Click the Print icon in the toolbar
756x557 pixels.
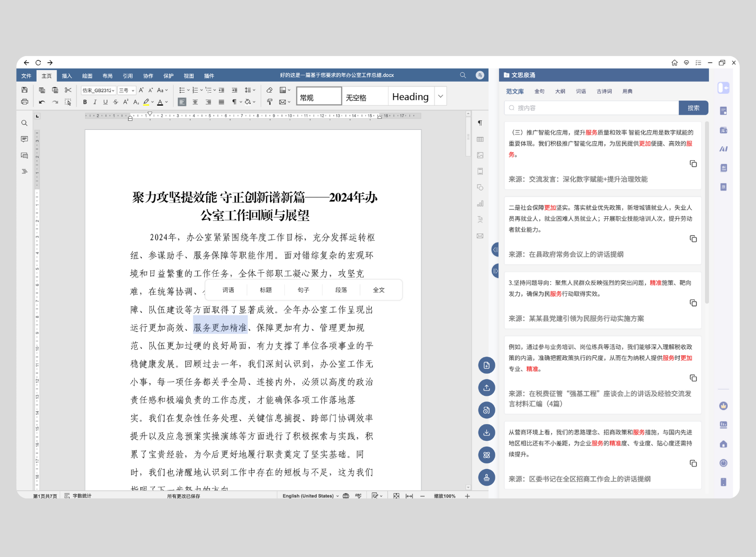25,102
